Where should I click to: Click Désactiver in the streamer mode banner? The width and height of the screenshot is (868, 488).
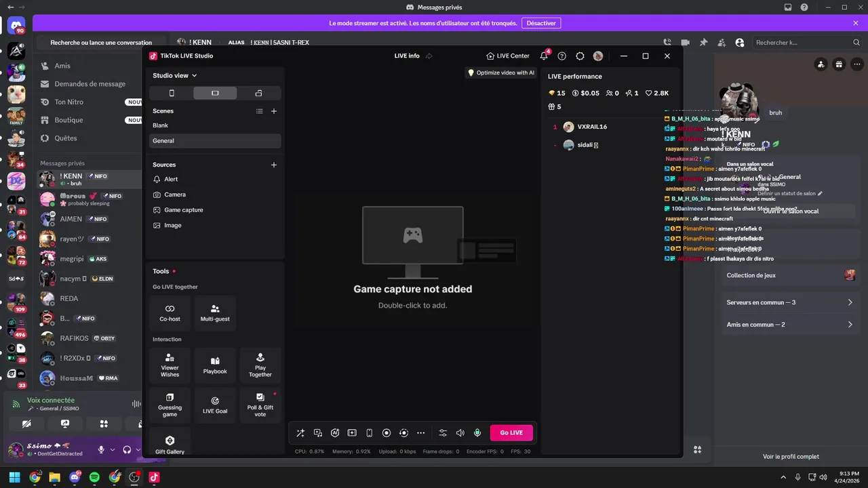click(x=541, y=23)
